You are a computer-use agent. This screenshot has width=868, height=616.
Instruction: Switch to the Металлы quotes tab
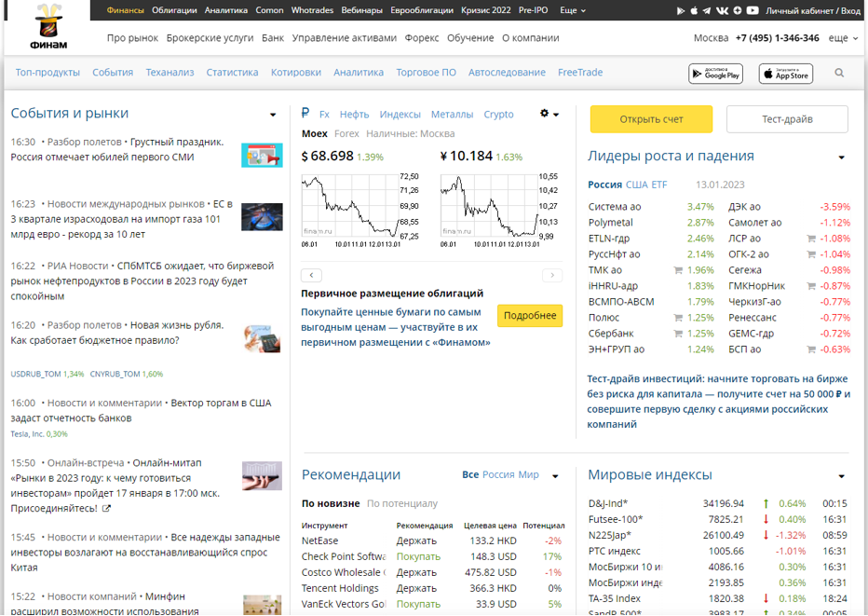(453, 115)
